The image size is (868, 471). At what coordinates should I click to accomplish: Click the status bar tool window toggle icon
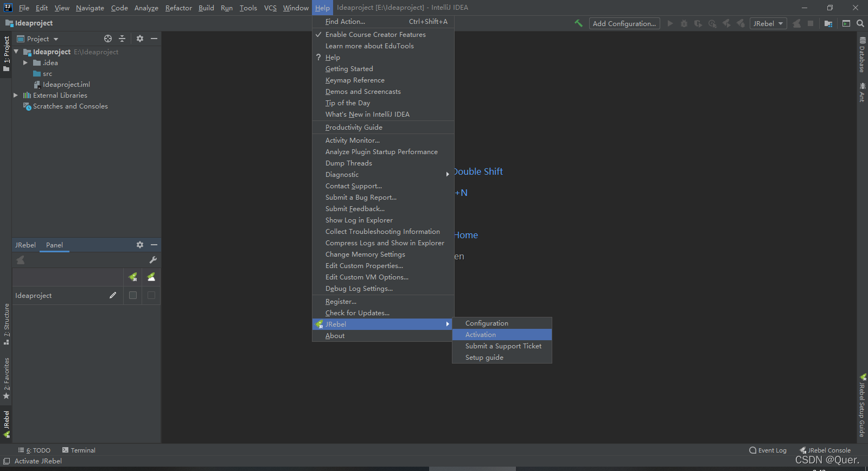tap(7, 461)
